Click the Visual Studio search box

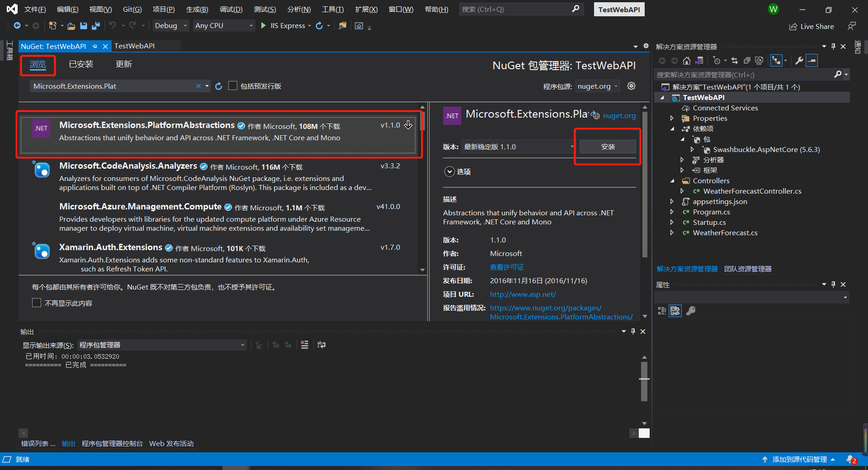521,9
